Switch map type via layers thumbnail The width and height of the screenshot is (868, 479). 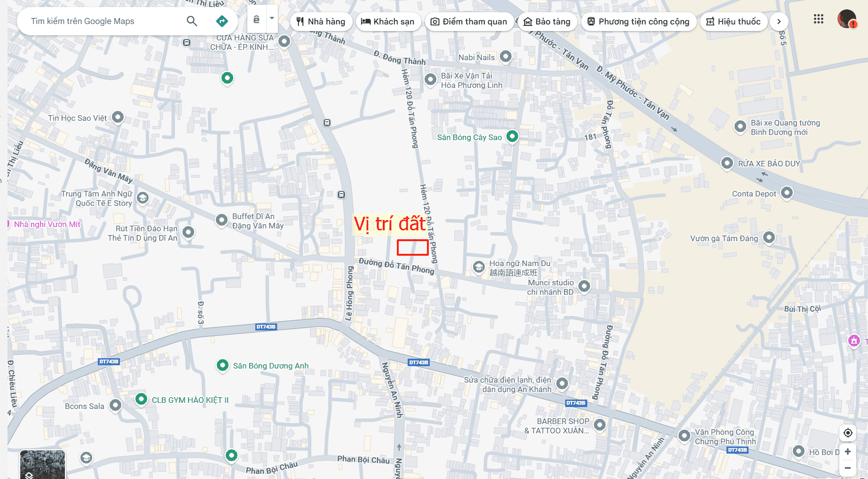pos(42,464)
